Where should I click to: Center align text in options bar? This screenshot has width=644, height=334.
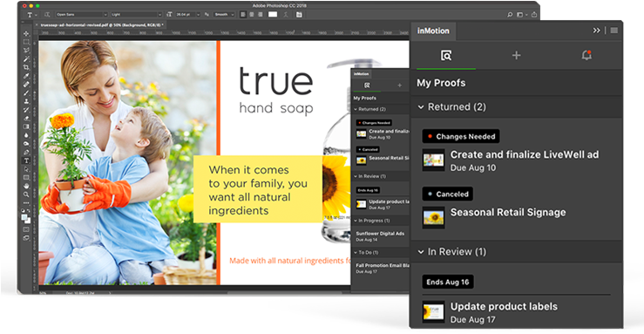251,14
